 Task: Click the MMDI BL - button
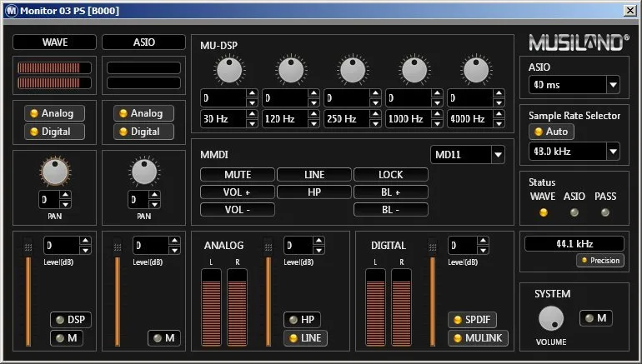point(390,210)
